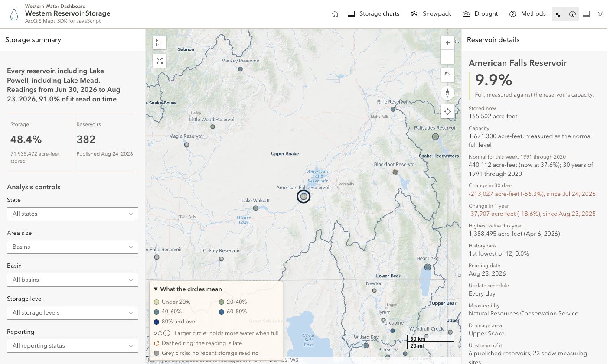Image resolution: width=607 pixels, height=364 pixels.
Task: Click the 'Reservoir details' panel heading
Action: click(x=493, y=40)
